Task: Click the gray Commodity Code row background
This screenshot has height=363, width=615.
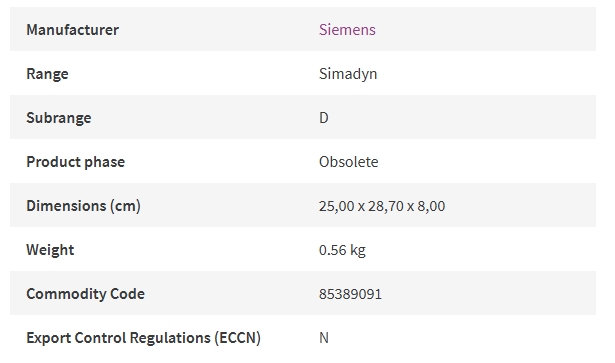Action: click(303, 293)
